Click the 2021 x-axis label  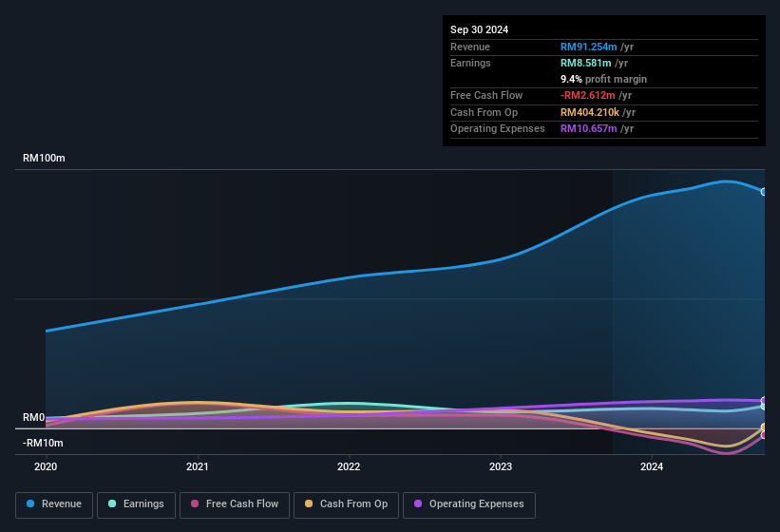coord(198,466)
